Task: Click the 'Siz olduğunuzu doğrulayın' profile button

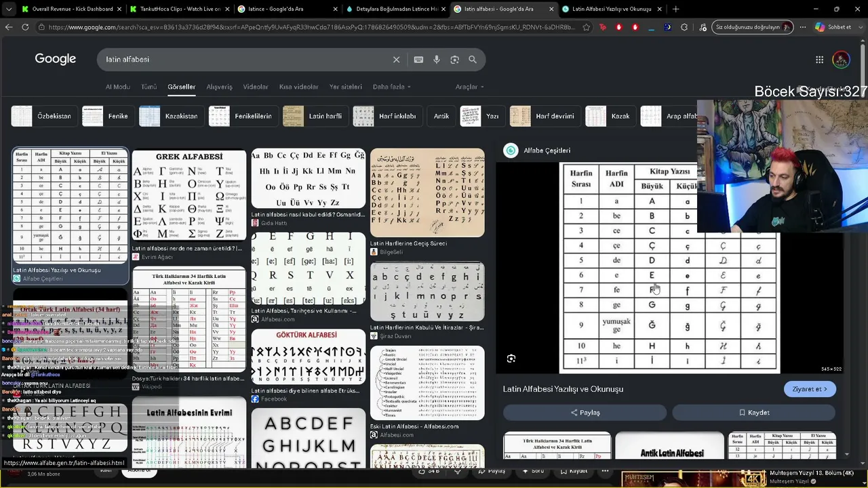Action: click(x=751, y=27)
